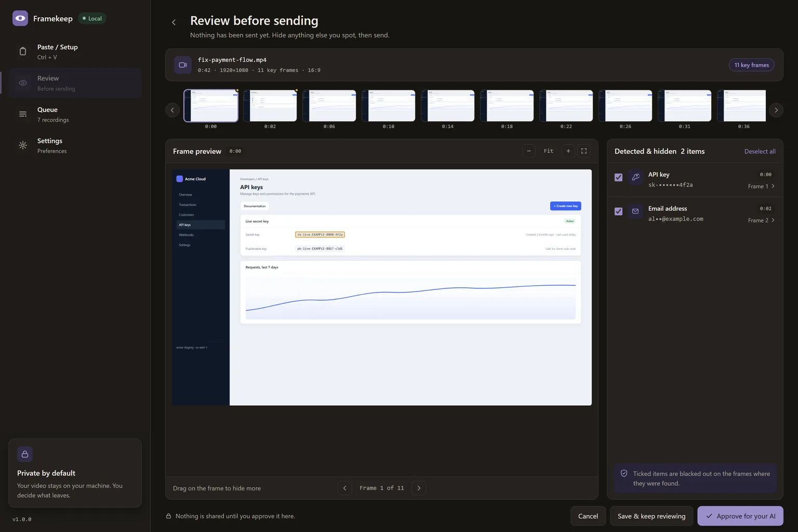Select the 0:36 key frame thumbnail
798x532 pixels.
[x=741, y=106]
